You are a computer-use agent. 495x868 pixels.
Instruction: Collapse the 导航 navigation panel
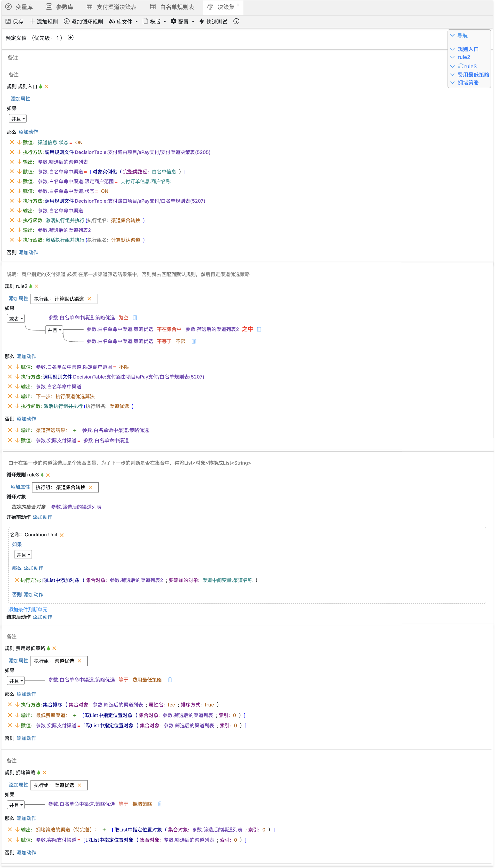[452, 35]
